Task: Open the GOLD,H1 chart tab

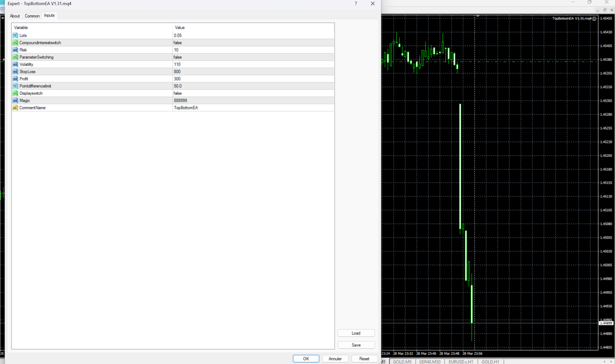Action: tap(490, 362)
